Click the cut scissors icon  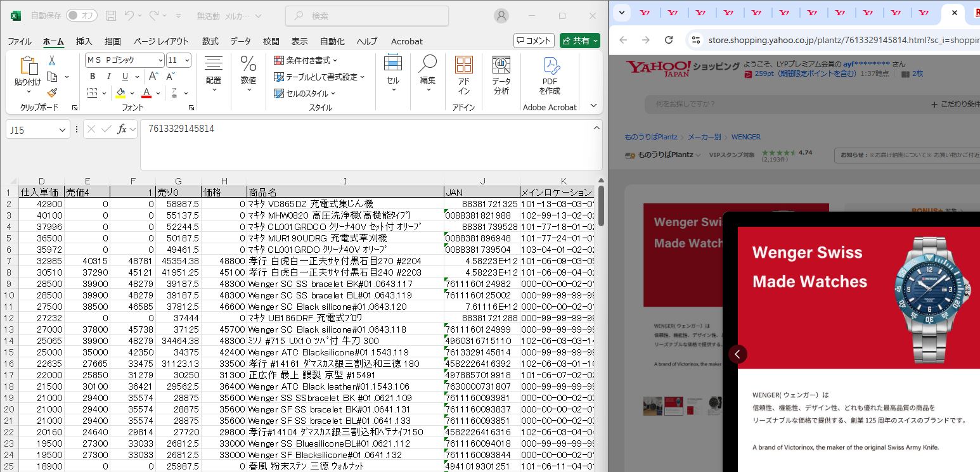tap(52, 61)
